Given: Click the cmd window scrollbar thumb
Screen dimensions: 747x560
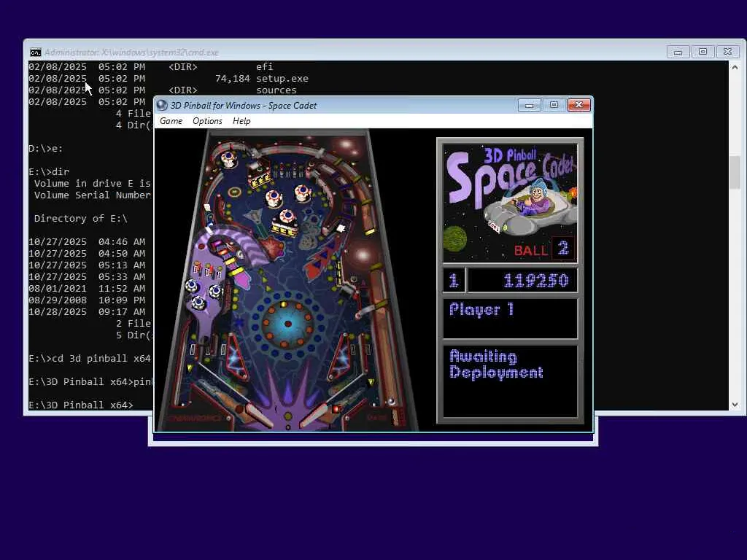Looking at the screenshot, I should tap(735, 172).
